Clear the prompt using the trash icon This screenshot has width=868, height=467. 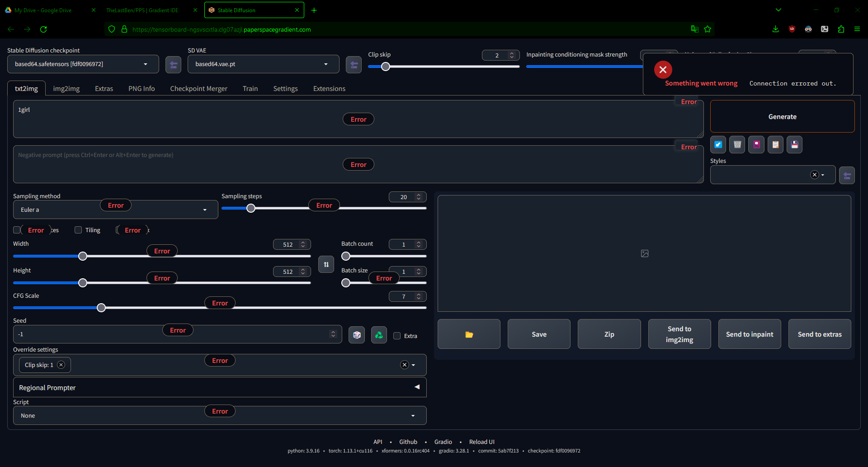point(737,144)
